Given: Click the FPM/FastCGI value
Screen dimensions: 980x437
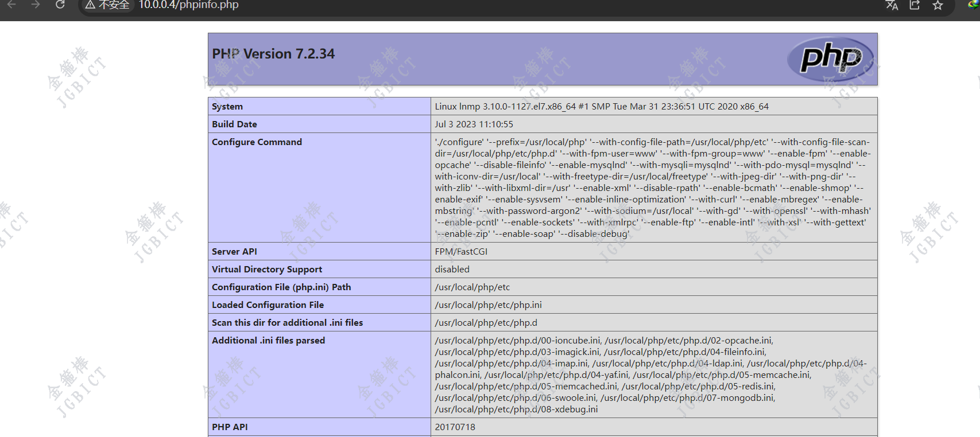Looking at the screenshot, I should (x=461, y=252).
